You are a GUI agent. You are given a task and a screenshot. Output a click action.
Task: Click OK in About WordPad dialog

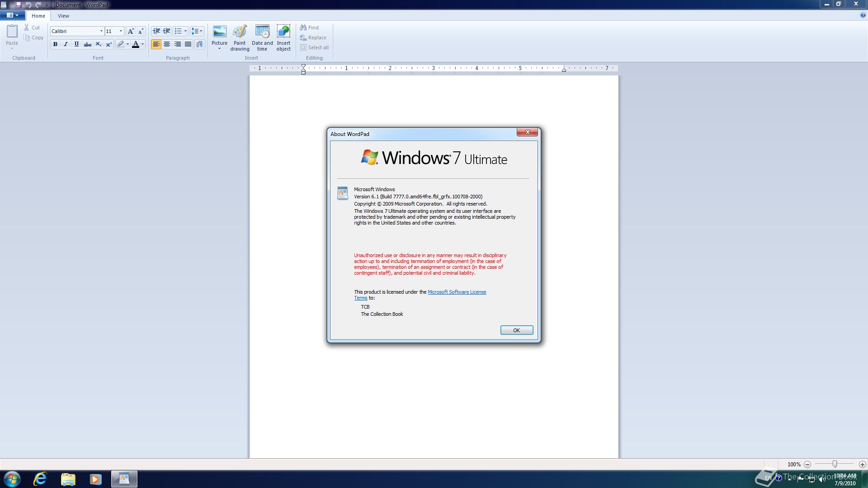(517, 330)
